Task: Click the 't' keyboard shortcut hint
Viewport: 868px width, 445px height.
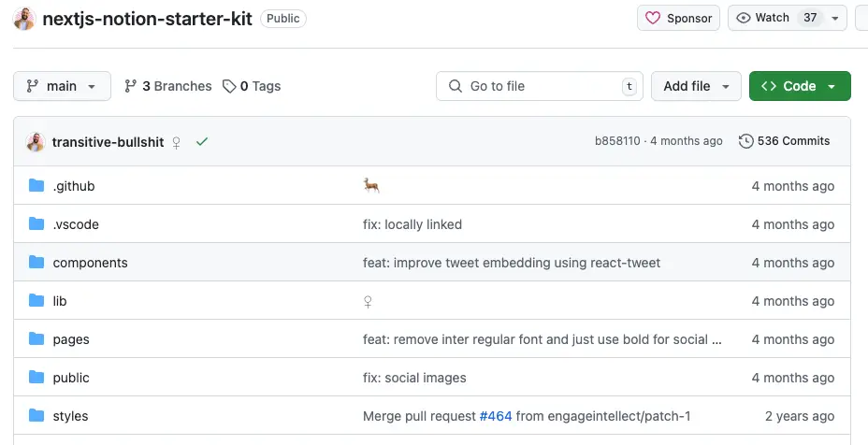Action: pos(629,86)
